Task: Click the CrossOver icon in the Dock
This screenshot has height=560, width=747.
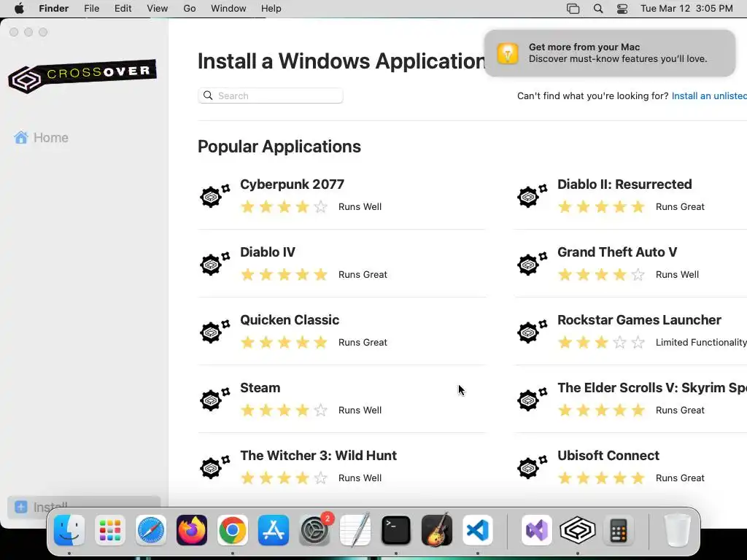Action: pos(578,530)
